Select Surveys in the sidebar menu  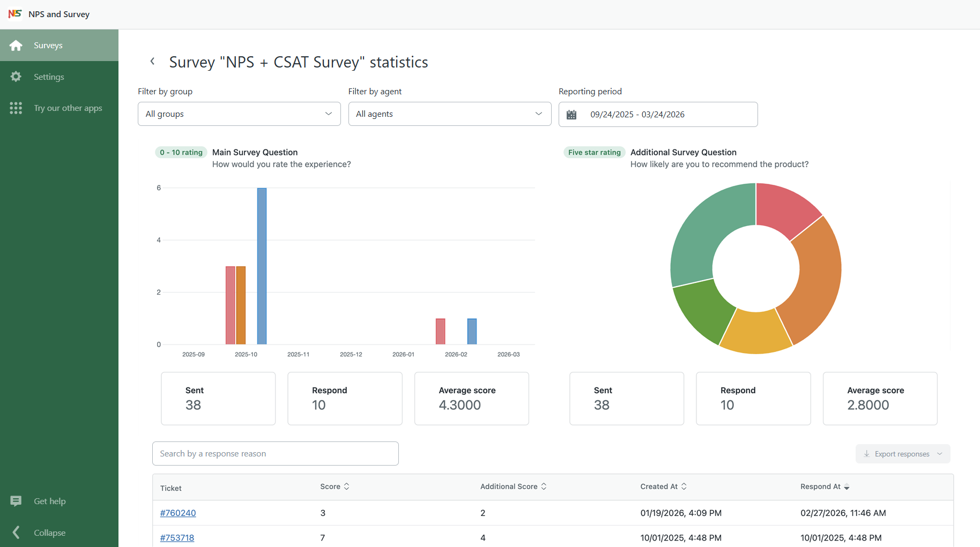48,45
